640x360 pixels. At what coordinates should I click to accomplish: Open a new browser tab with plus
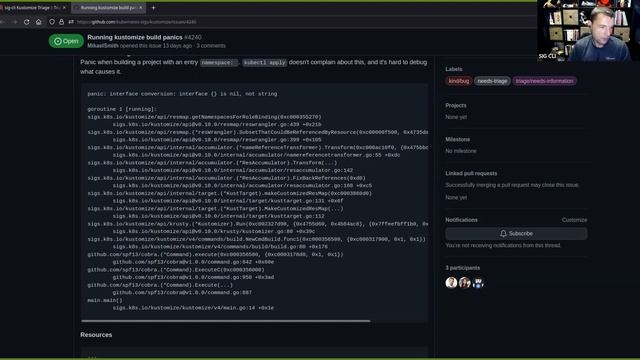(x=153, y=7)
